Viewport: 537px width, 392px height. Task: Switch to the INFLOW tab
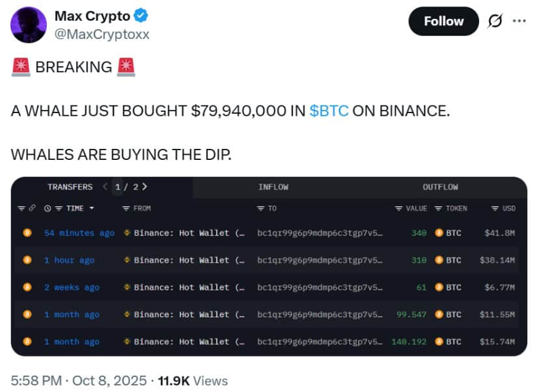[273, 187]
